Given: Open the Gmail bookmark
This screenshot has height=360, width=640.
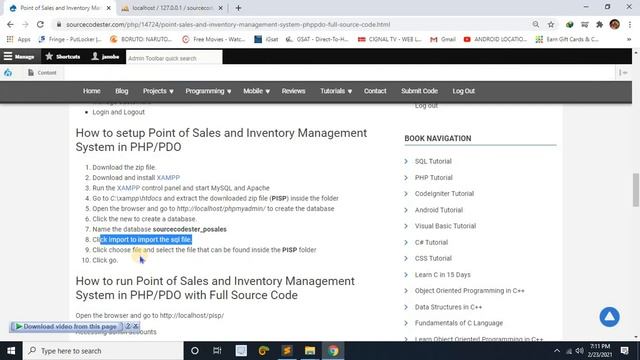Looking at the screenshot, I should tap(443, 39).
